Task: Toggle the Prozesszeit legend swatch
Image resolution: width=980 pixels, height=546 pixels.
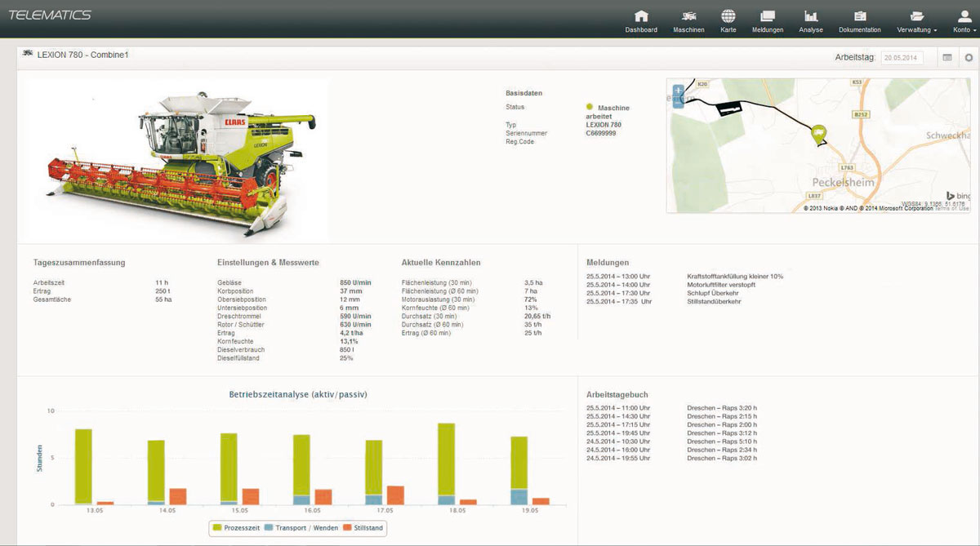Action: [217, 528]
